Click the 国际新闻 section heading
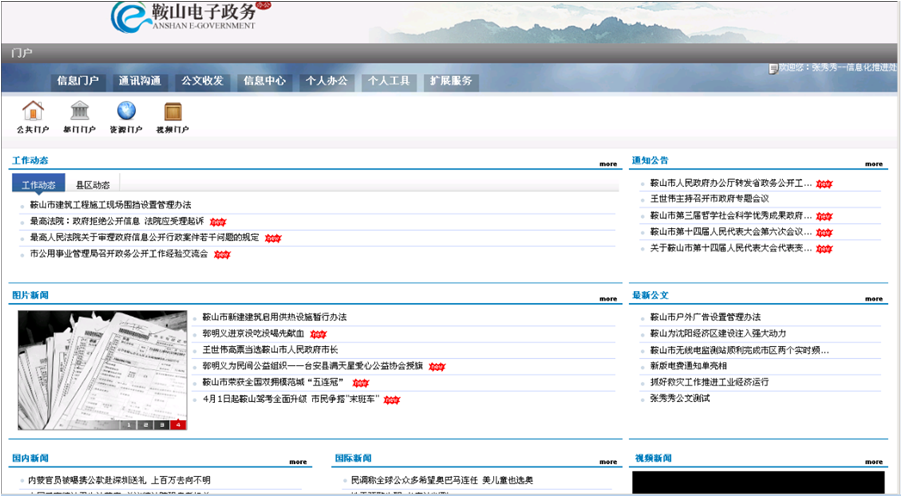Screen dimensions: 902x497 coord(353,458)
